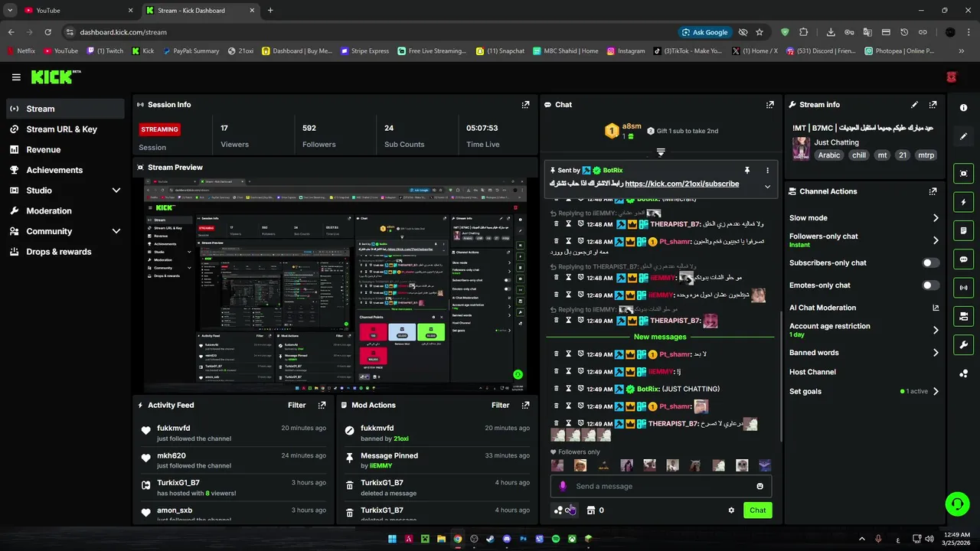Open chat settings gear icon
The height and width of the screenshot is (551, 980).
pos(731,510)
